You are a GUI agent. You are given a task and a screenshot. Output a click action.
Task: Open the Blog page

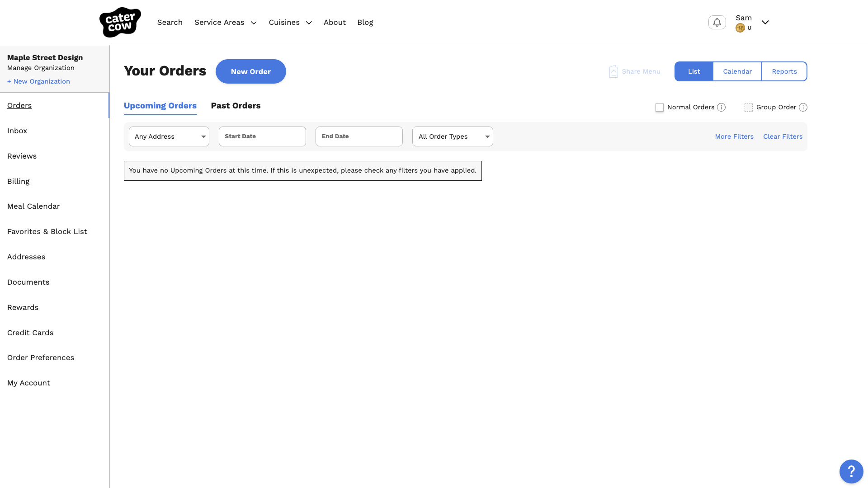[365, 23]
